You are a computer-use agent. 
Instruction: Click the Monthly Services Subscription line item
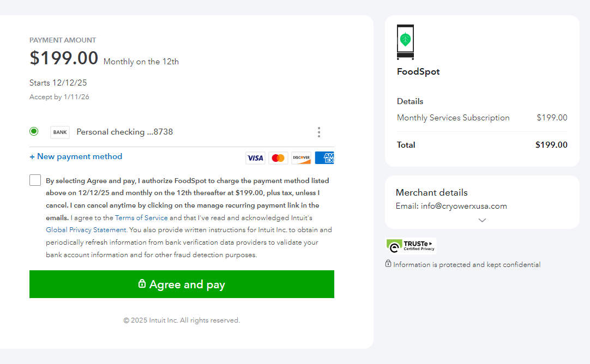453,118
